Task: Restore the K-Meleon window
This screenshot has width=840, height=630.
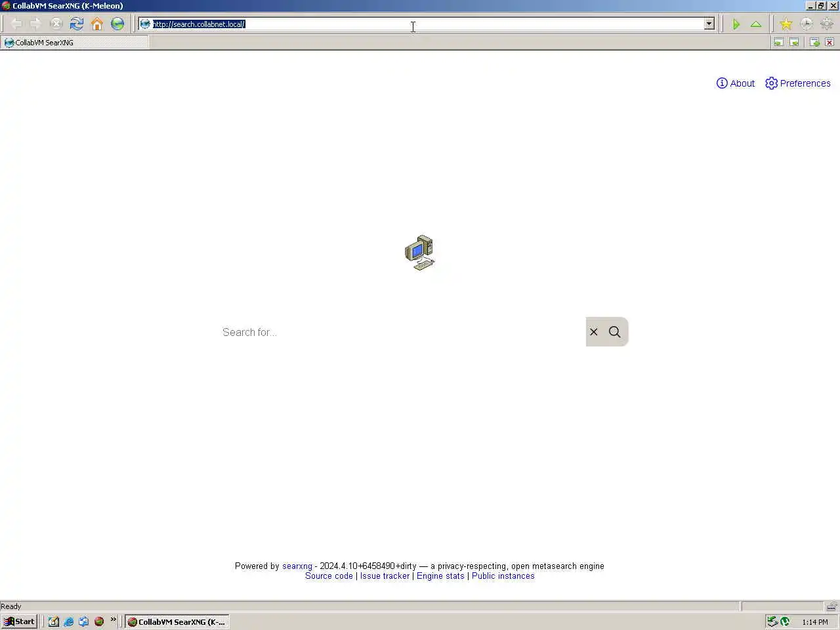Action: coord(821,6)
